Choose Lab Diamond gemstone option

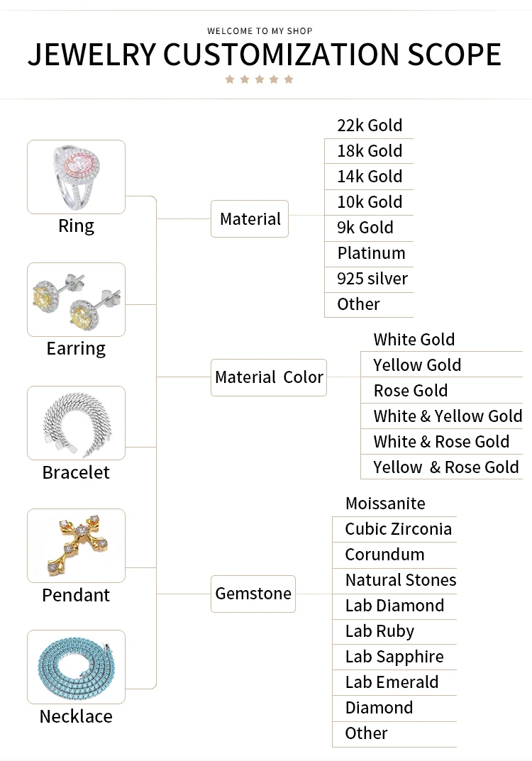click(x=394, y=606)
